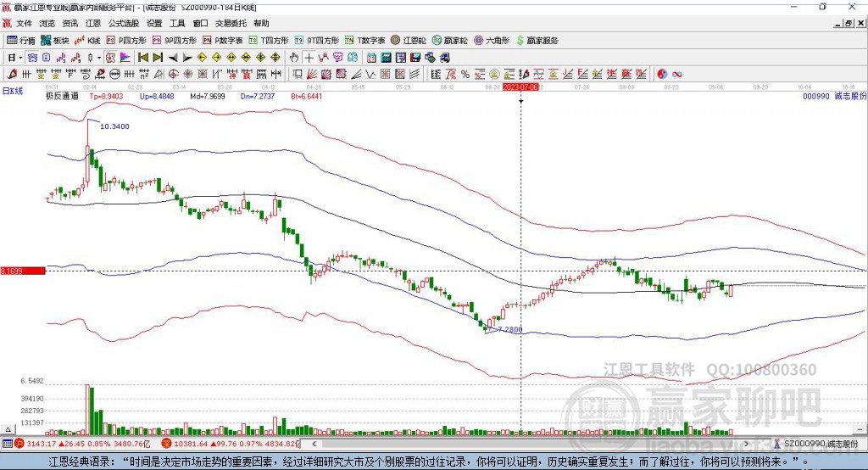The image size is (868, 470).
Task: Select the hand pan tool
Action: [294, 58]
